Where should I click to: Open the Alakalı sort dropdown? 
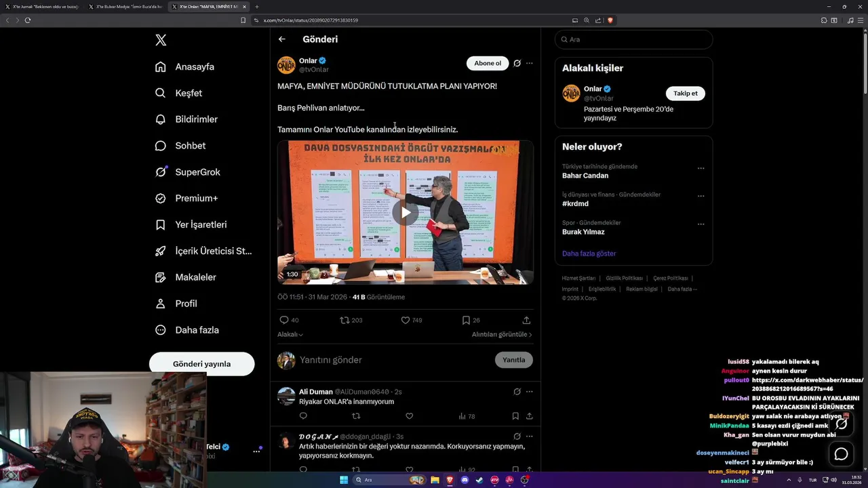(x=290, y=334)
